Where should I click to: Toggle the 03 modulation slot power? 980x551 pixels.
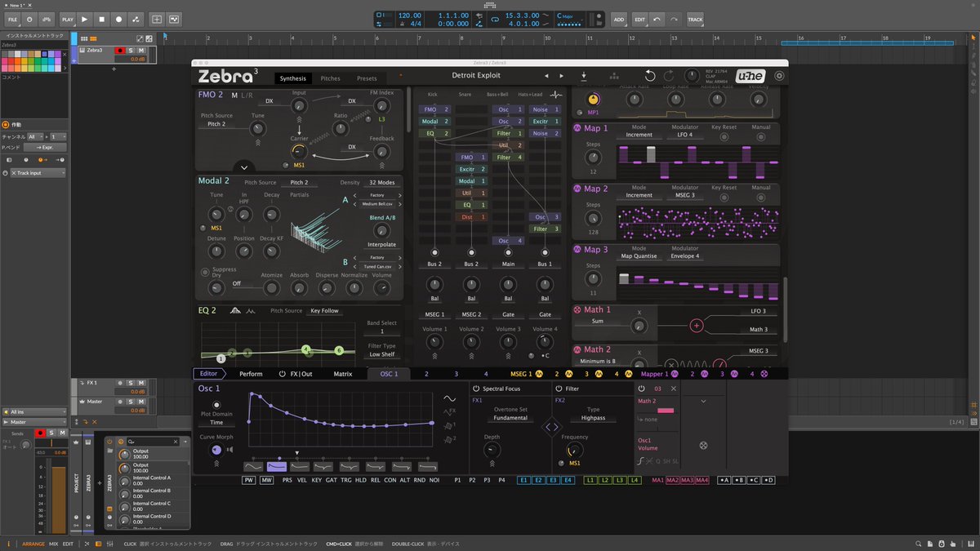coord(641,389)
